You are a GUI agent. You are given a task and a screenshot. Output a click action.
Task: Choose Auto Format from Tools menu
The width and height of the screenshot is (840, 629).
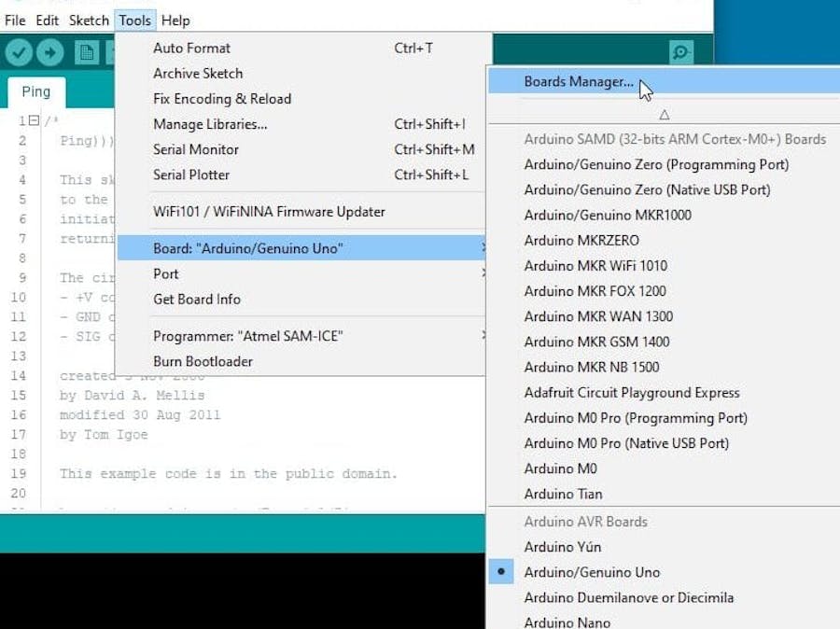click(301, 49)
